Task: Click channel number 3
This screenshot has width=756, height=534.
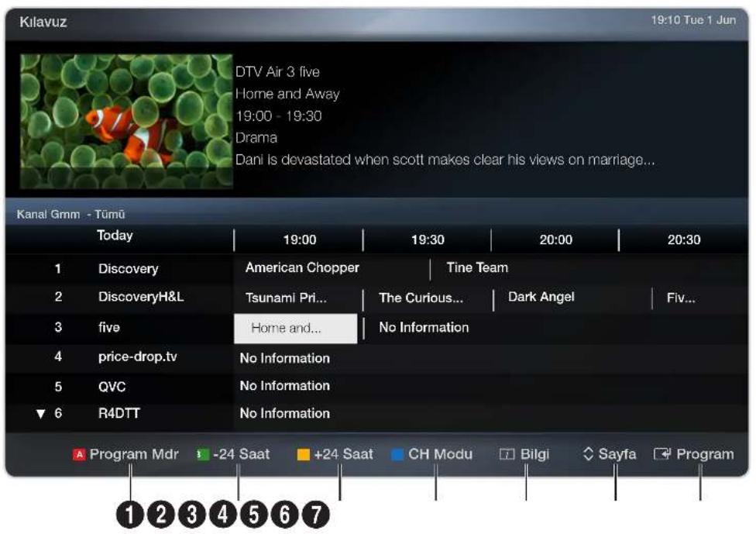Action: (x=58, y=328)
